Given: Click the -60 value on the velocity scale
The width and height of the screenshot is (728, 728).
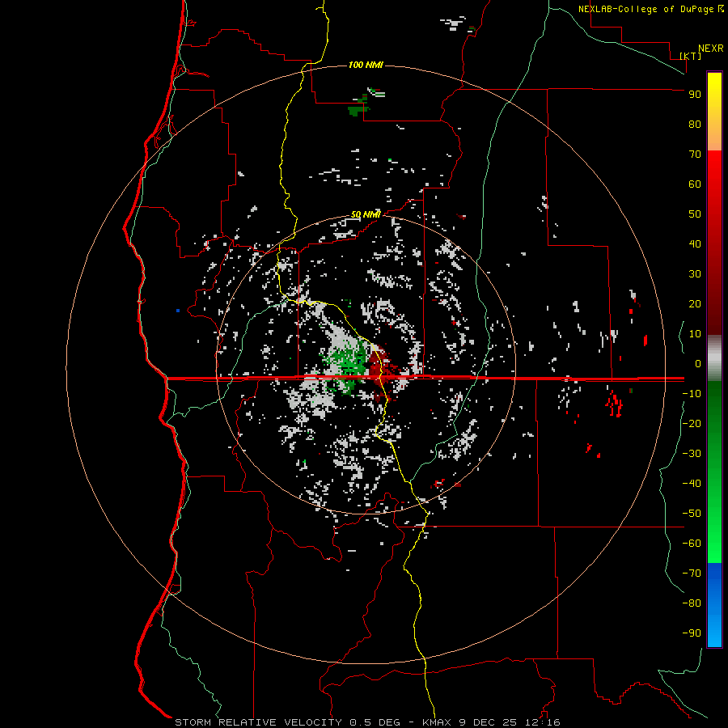Looking at the screenshot, I should [x=692, y=544].
